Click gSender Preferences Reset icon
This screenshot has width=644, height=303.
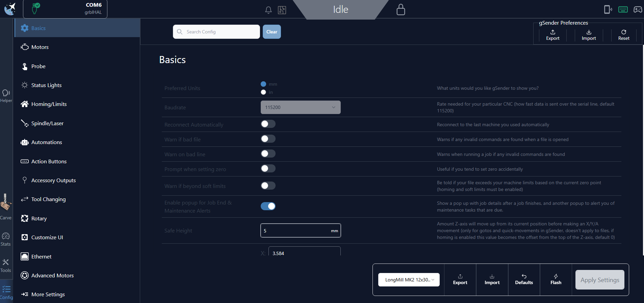click(623, 35)
